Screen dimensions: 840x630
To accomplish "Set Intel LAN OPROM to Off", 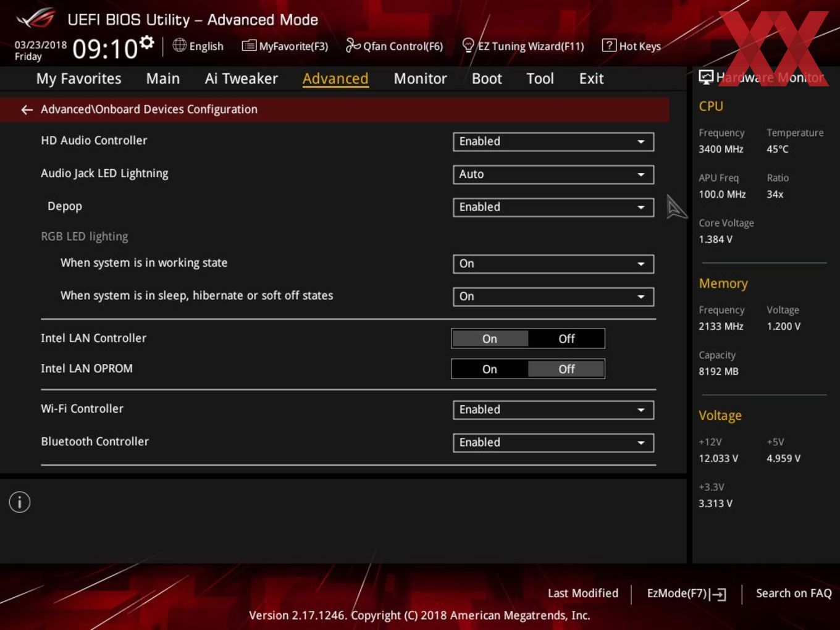I will pos(566,369).
